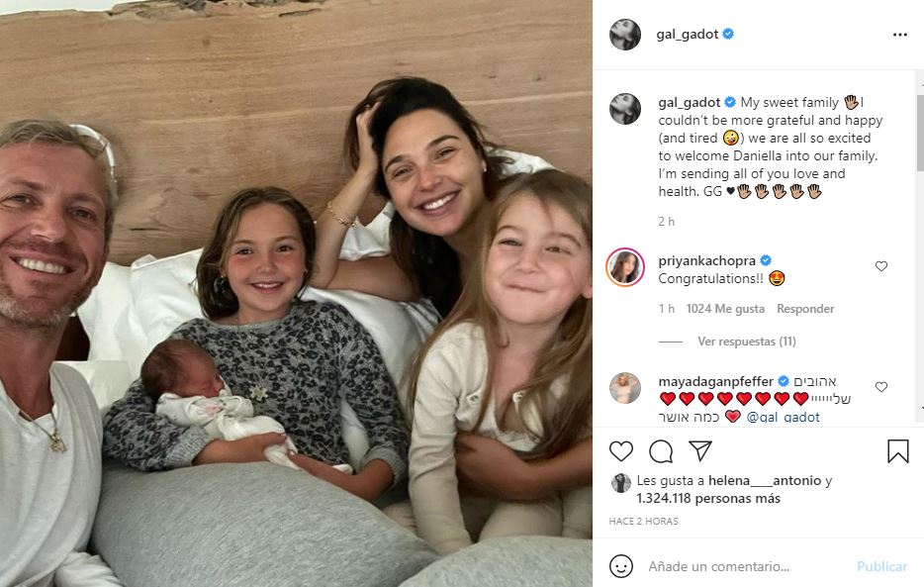Save the post with the bookmark icon
924x587 pixels.
[898, 451]
